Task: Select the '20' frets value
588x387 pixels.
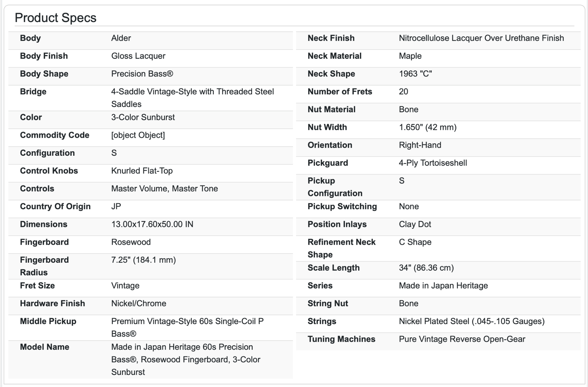Action: tap(403, 92)
